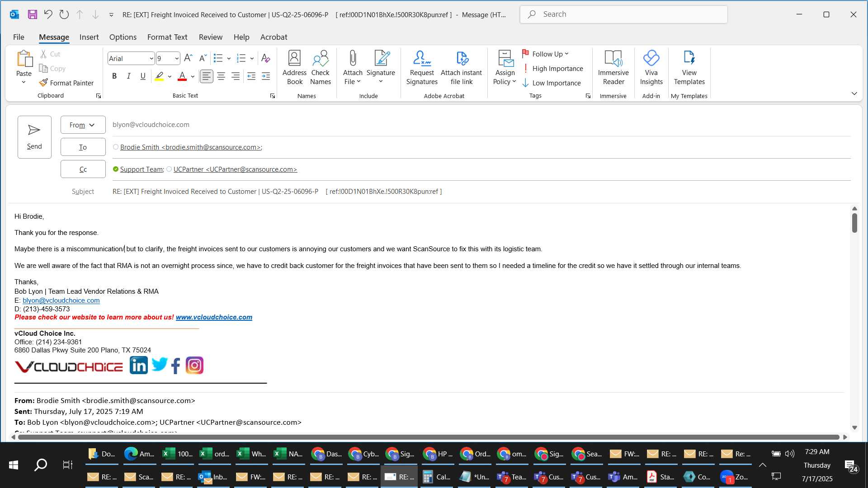Screen dimensions: 868x488
Task: Select Brodie Smith recipient in To field
Action: (191, 147)
